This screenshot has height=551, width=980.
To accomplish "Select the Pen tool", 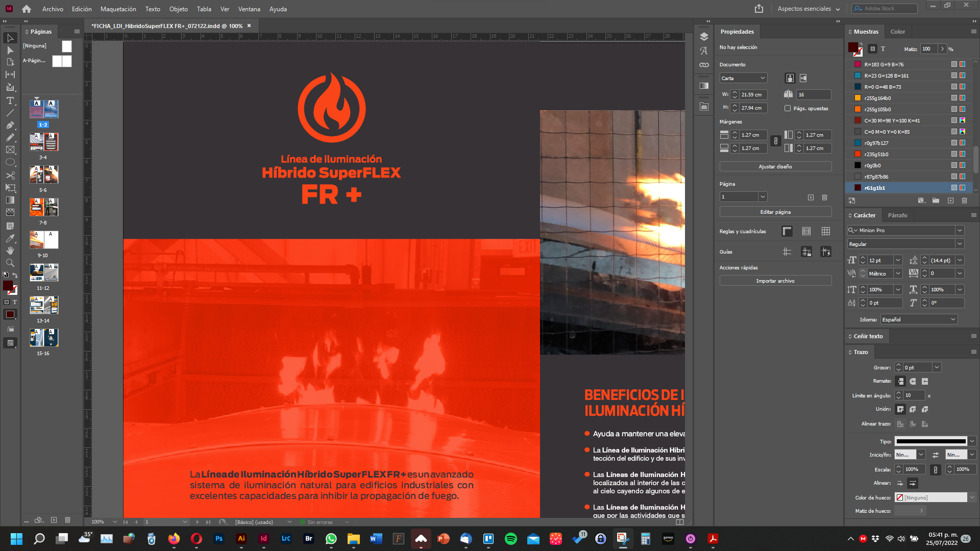I will tap(10, 125).
